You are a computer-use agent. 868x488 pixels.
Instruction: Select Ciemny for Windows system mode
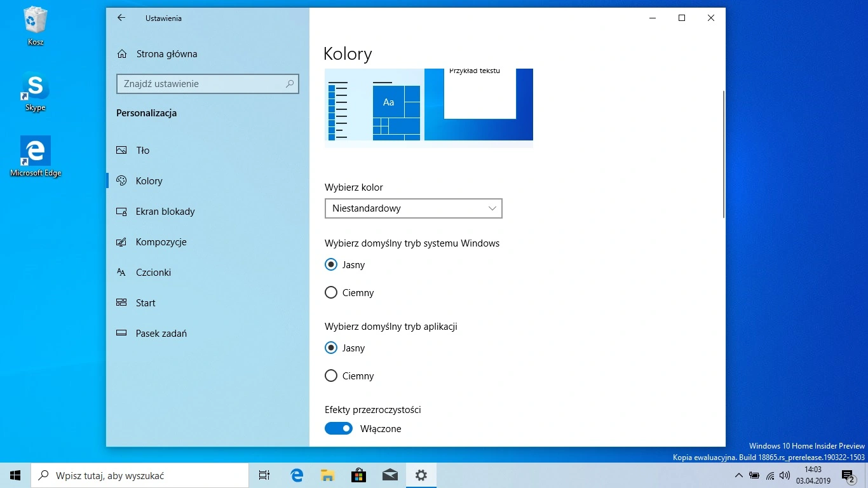pyautogui.click(x=331, y=293)
